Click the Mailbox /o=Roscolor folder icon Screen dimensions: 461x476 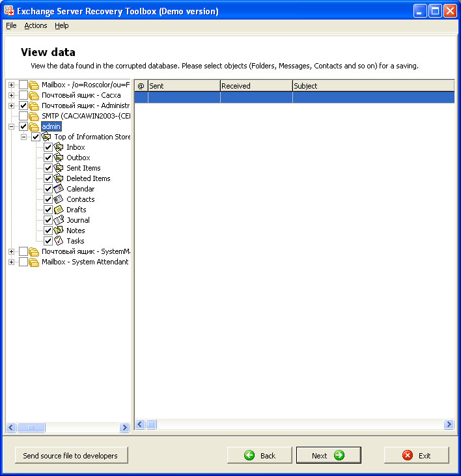[x=34, y=85]
